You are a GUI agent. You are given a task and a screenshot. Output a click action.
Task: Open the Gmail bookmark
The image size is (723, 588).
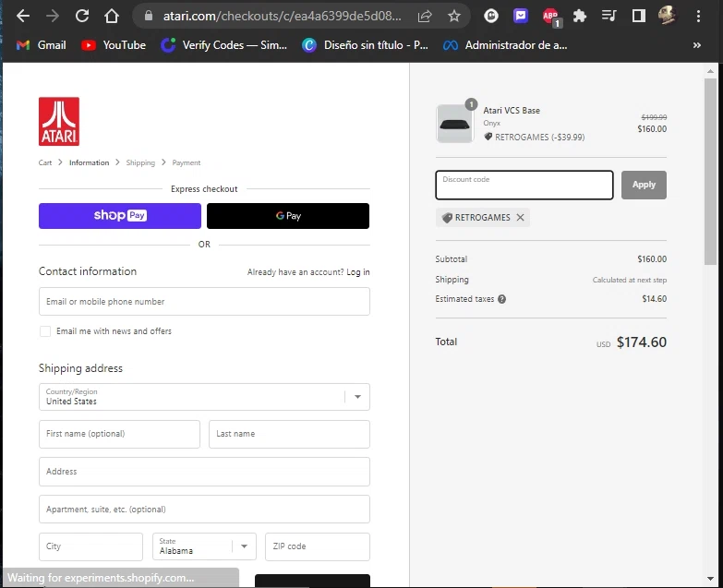pos(42,45)
